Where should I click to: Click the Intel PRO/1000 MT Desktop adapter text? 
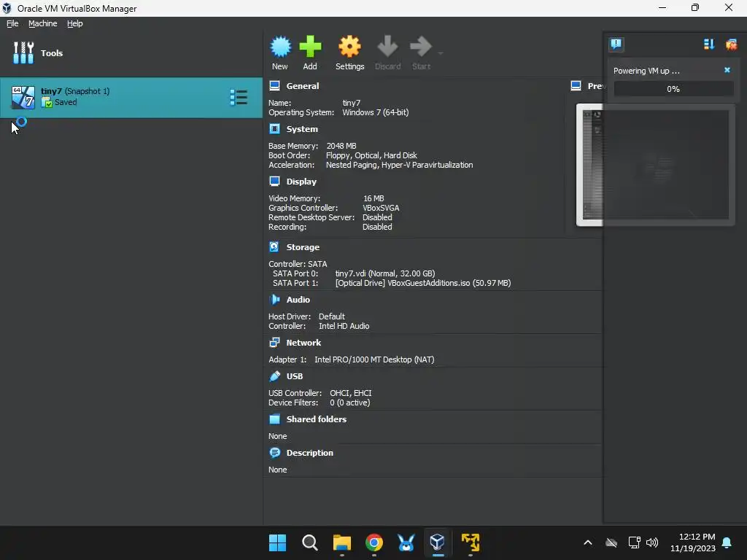tap(374, 359)
